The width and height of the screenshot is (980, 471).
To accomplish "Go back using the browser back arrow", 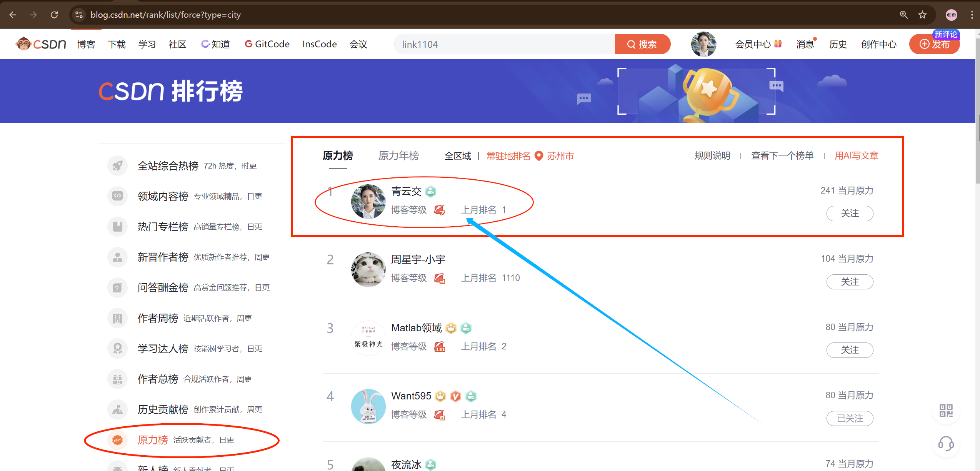I will pyautogui.click(x=13, y=15).
